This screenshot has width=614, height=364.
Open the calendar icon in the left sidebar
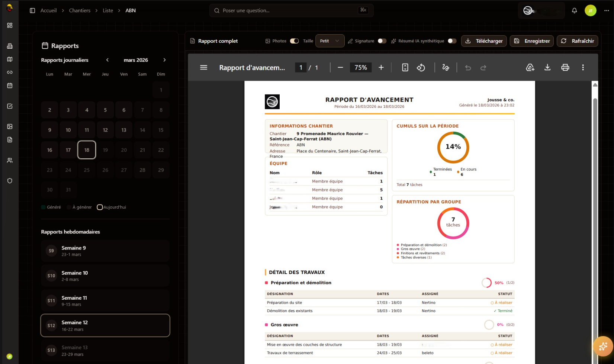coord(10,86)
